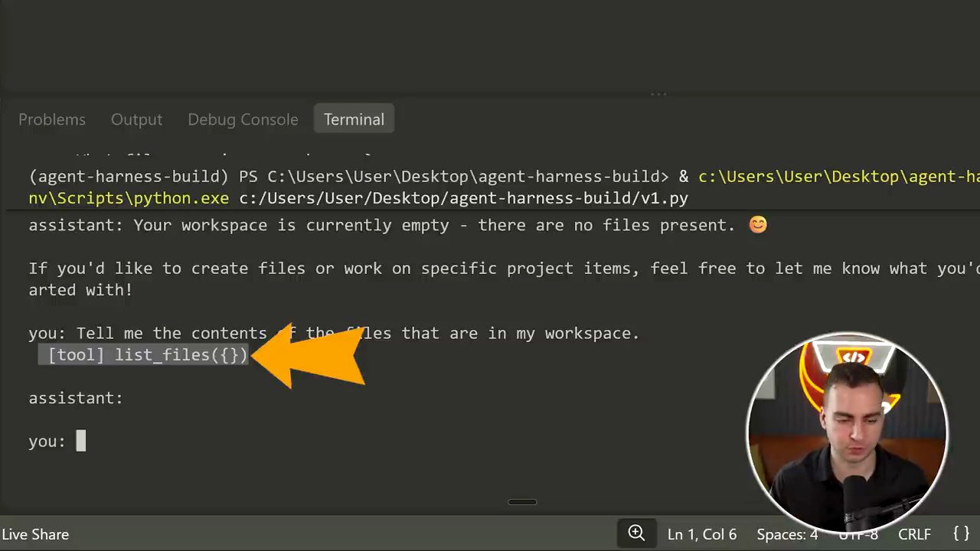Image resolution: width=980 pixels, height=551 pixels.
Task: Click the horizontal scrollbar handle below the terminal
Action: (x=522, y=502)
